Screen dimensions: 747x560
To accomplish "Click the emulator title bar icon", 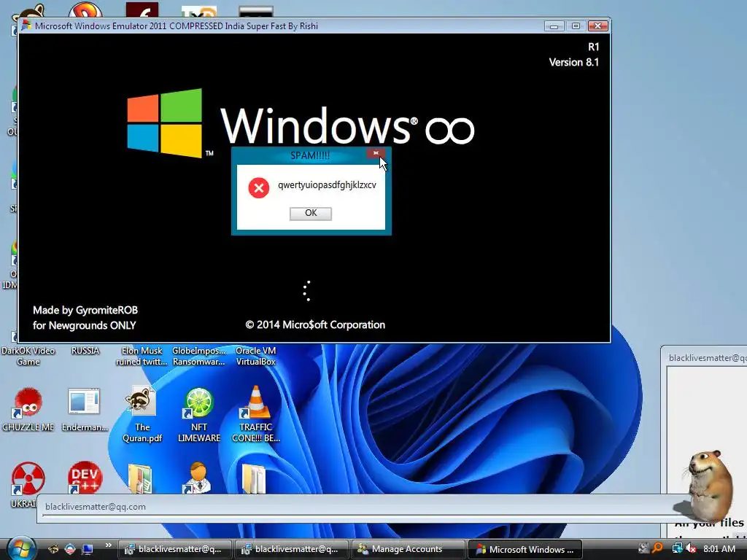I will pyautogui.click(x=27, y=26).
